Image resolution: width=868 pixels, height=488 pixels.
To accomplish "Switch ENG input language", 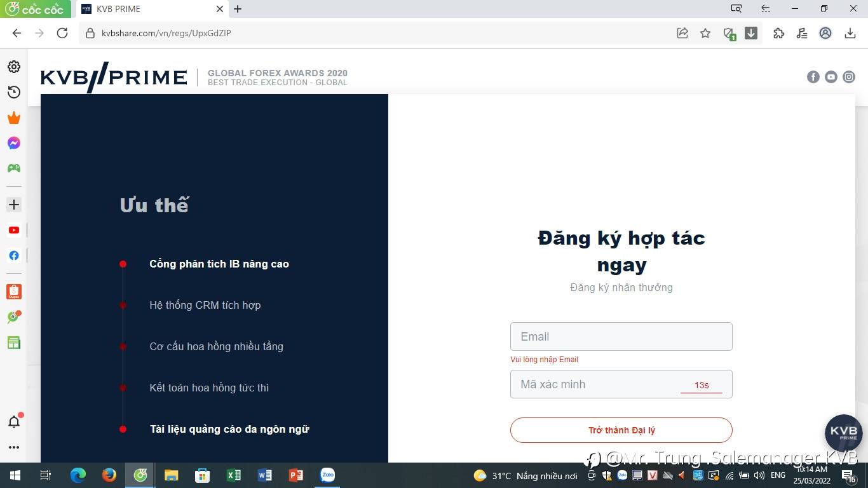I will click(x=778, y=475).
